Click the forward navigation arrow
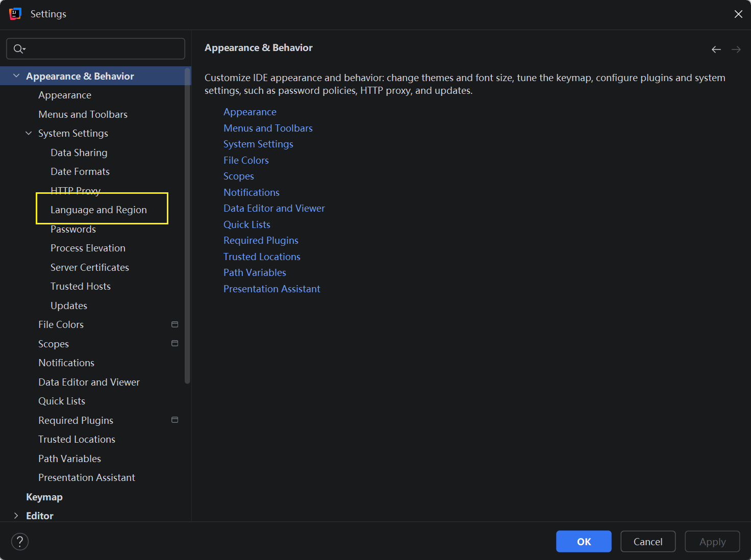Image resolution: width=751 pixels, height=560 pixels. point(736,49)
